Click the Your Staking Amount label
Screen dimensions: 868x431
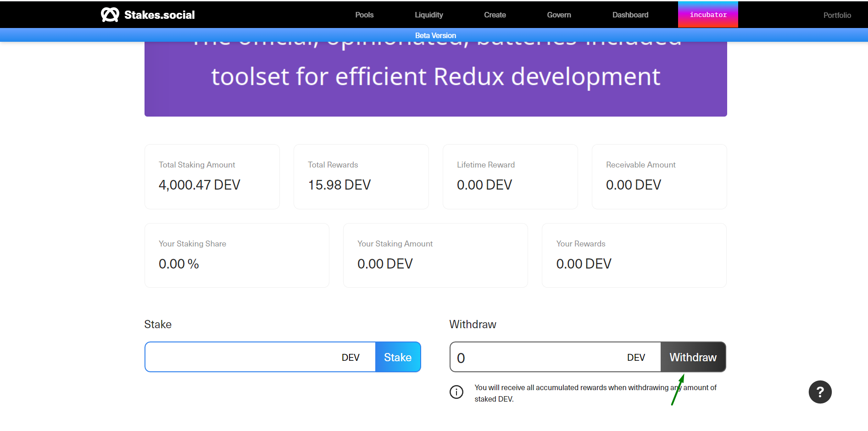[395, 244]
